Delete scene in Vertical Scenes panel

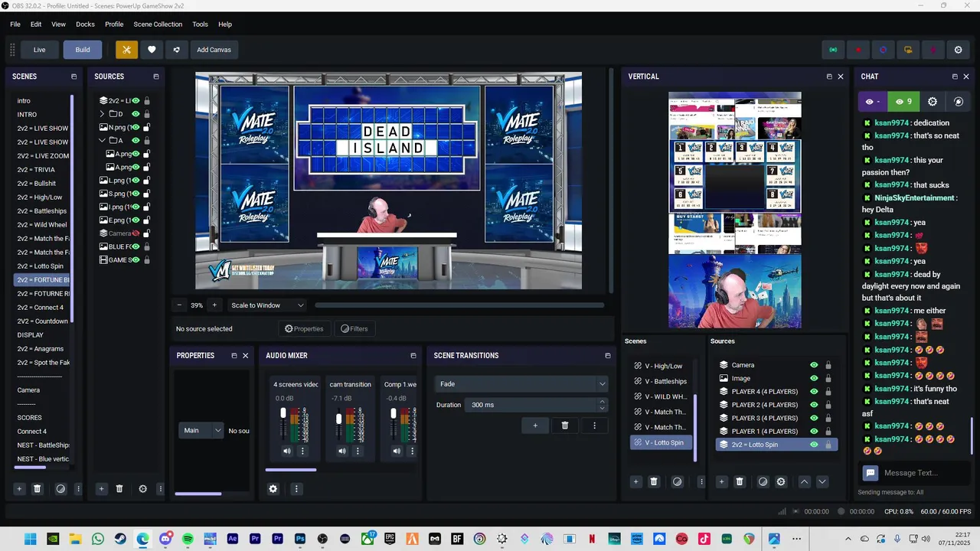click(x=654, y=481)
